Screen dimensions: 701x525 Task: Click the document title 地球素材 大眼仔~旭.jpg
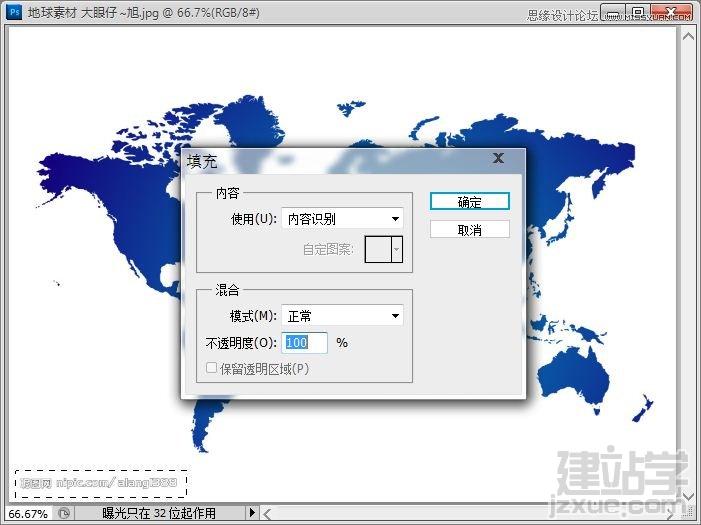pyautogui.click(x=93, y=13)
